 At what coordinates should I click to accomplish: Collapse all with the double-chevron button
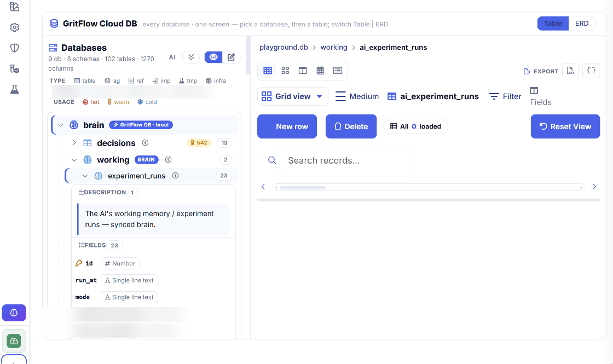(191, 57)
